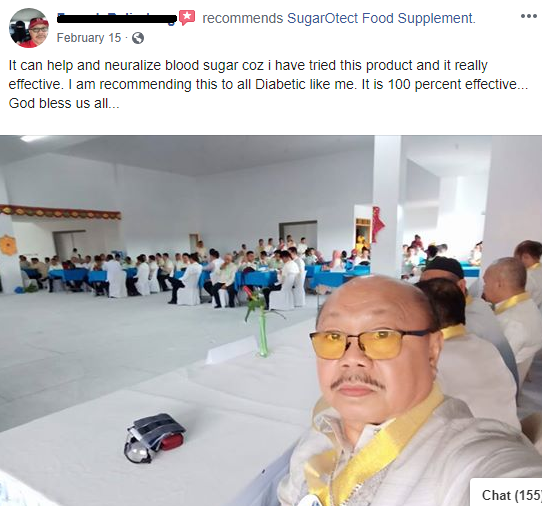Click the yellow flower wall decoration
542x506 pixels.
click(x=8, y=245)
